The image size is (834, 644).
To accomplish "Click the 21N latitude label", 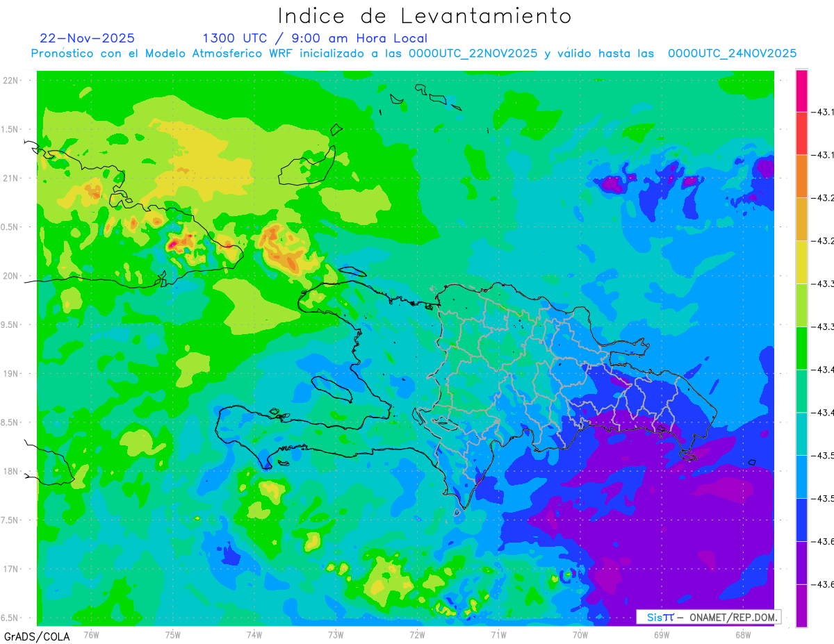I will pyautogui.click(x=10, y=179).
